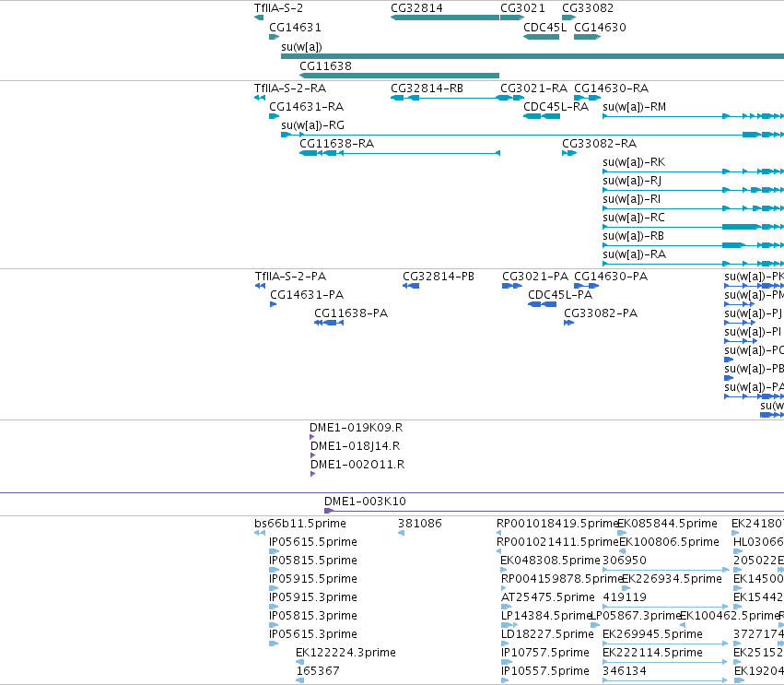Open the CDC45L gene label
The height and width of the screenshot is (685, 784).
click(x=545, y=28)
